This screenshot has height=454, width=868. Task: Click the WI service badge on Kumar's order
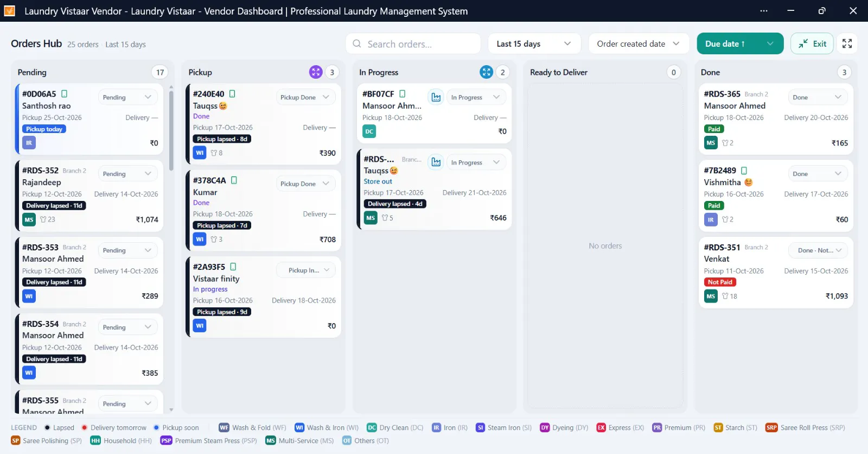point(200,239)
